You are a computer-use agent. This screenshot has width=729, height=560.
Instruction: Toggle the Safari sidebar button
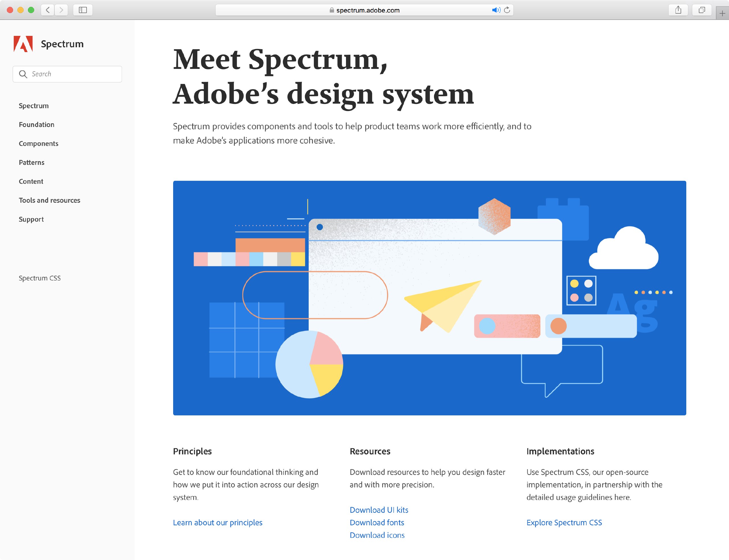83,10
